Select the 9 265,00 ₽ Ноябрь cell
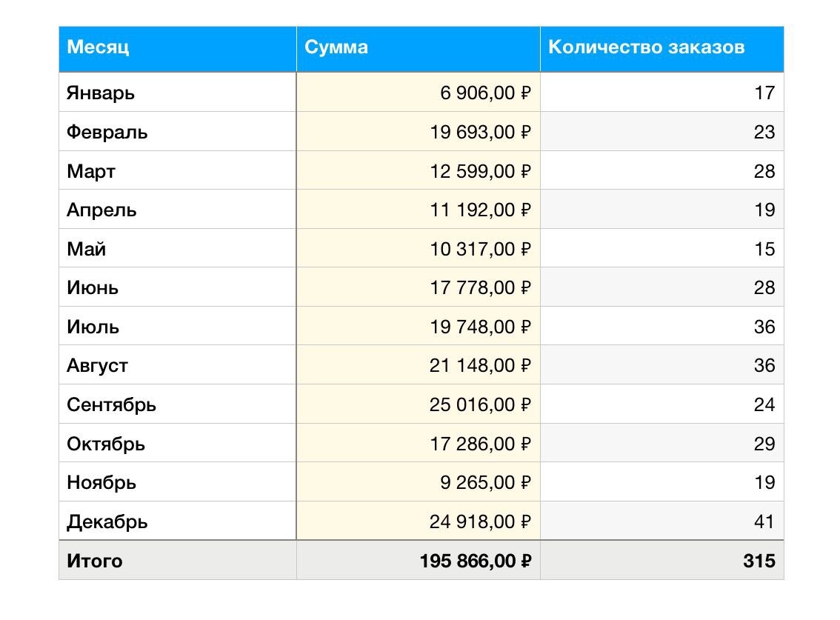This screenshot has width=840, height=620. click(x=419, y=481)
